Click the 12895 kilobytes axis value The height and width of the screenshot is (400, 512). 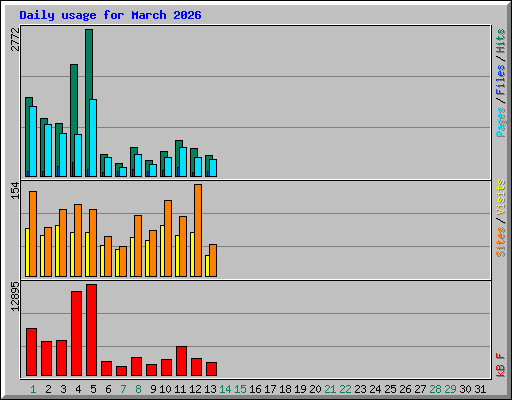15,297
